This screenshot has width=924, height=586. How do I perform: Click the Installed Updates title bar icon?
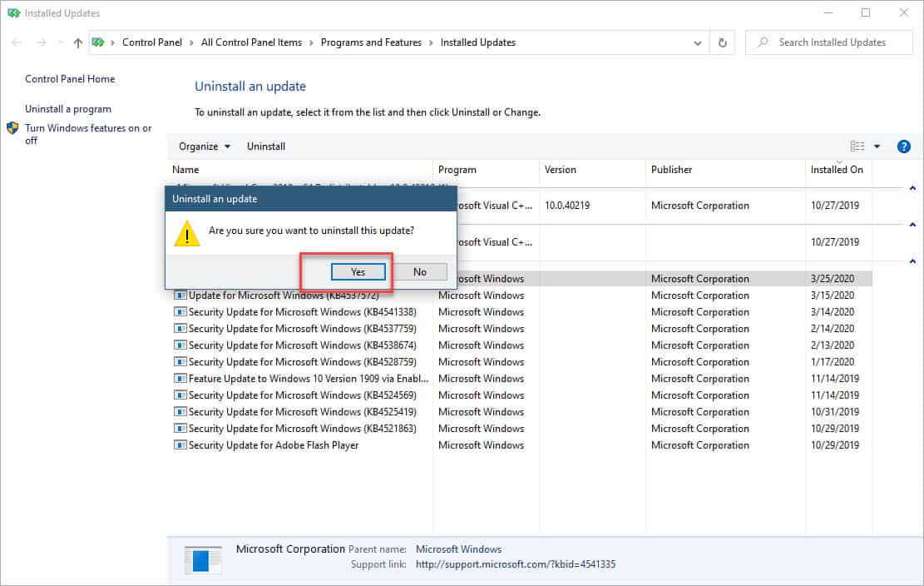click(13, 13)
